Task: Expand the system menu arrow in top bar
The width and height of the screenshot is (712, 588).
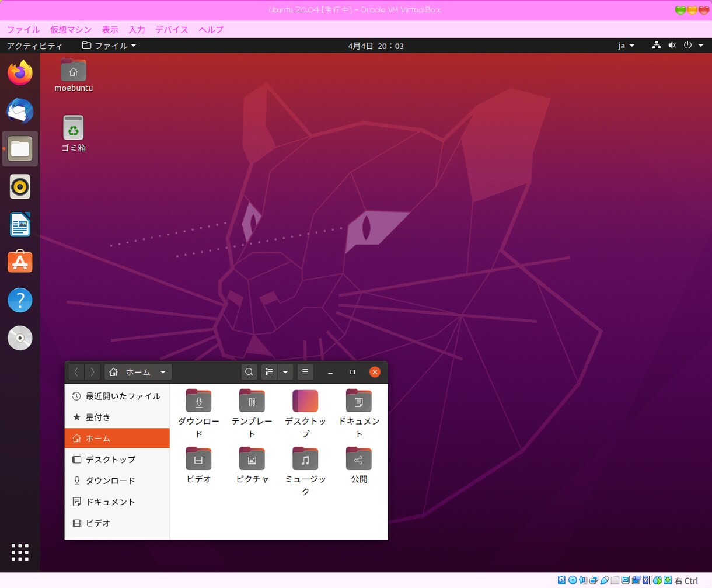Action: click(701, 46)
